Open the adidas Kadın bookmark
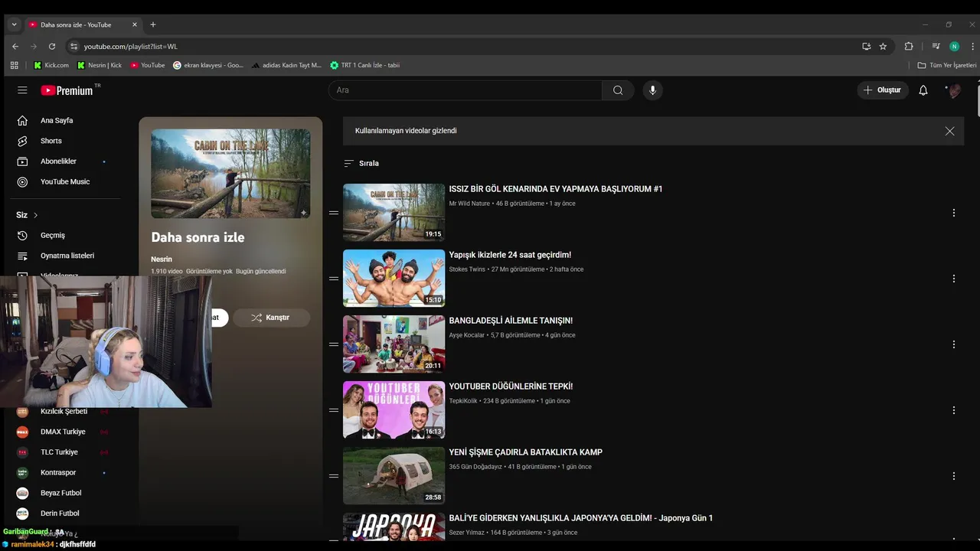980x551 pixels. (287, 65)
